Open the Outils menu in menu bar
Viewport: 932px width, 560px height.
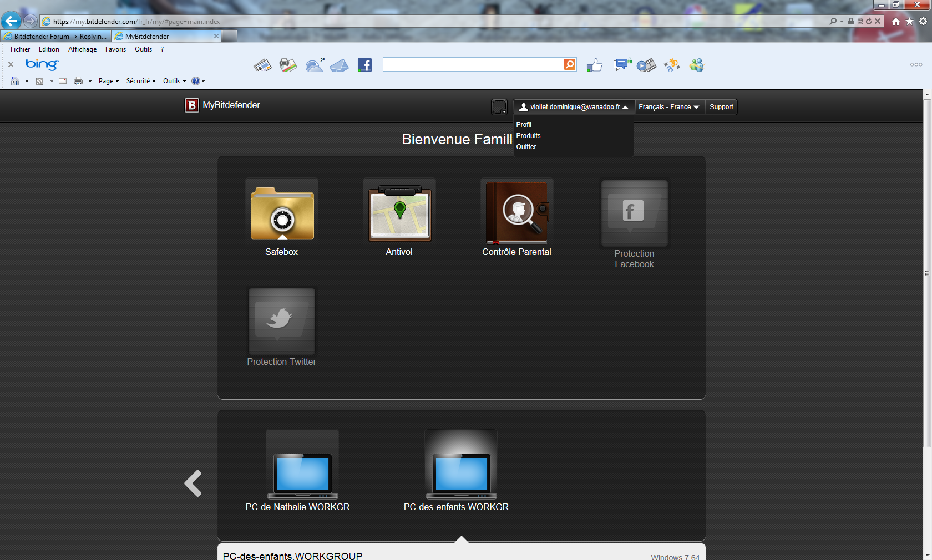[143, 49]
